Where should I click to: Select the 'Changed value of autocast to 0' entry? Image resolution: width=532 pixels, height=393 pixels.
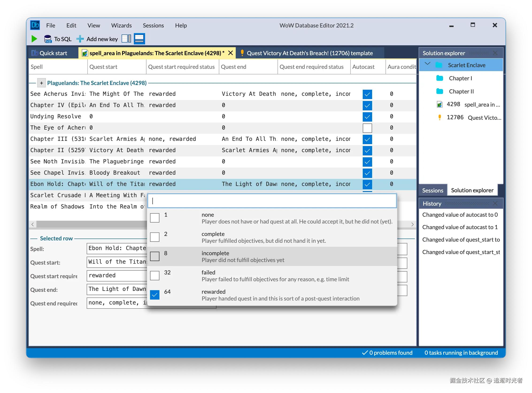(x=460, y=215)
